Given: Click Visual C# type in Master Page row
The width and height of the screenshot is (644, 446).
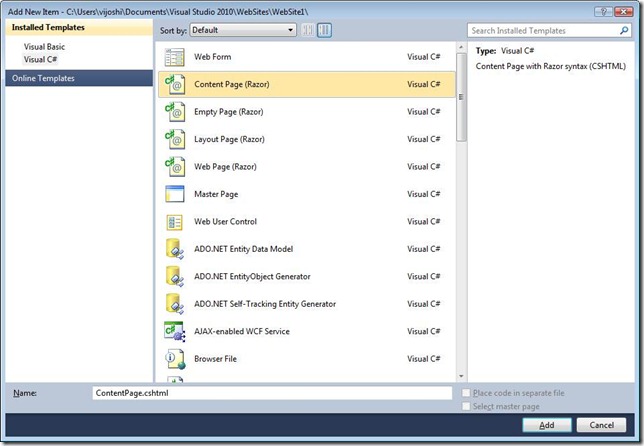Looking at the screenshot, I should point(423,194).
